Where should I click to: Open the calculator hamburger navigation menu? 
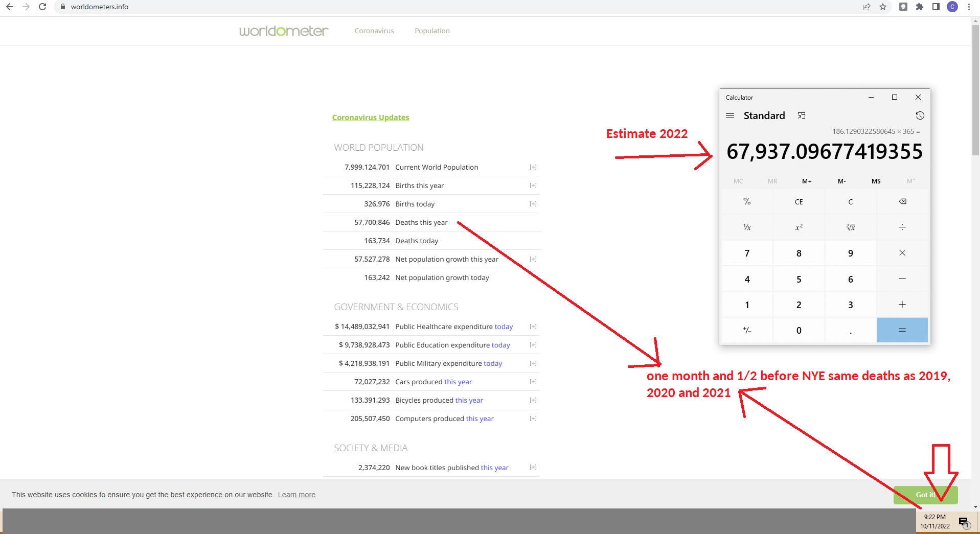pyautogui.click(x=730, y=116)
